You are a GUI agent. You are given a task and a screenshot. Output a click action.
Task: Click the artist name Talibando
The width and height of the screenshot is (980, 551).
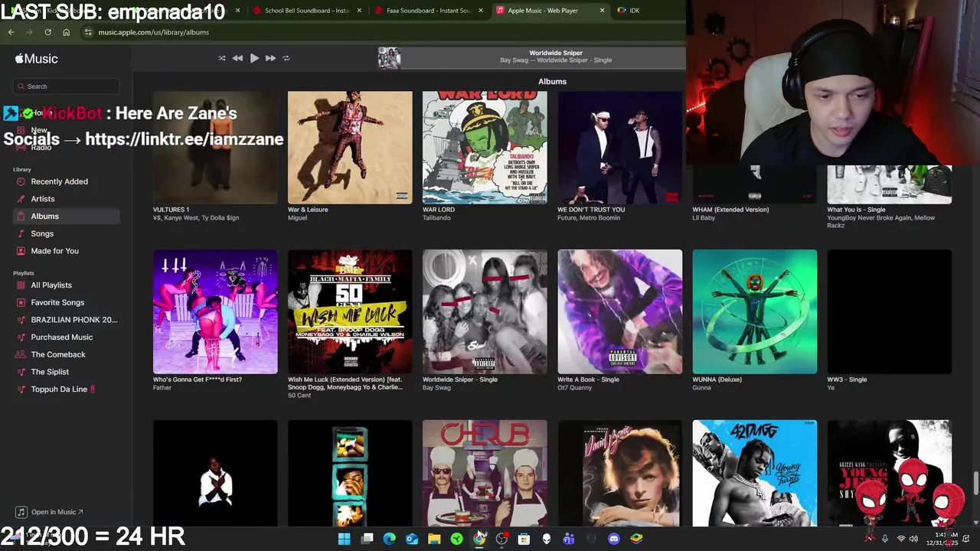[x=436, y=218]
